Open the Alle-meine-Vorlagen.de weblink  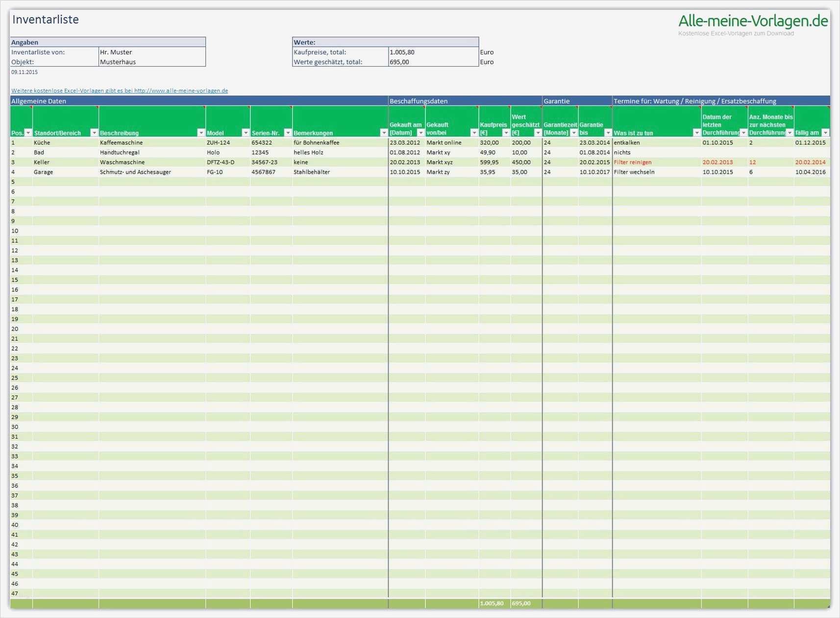[x=751, y=21]
